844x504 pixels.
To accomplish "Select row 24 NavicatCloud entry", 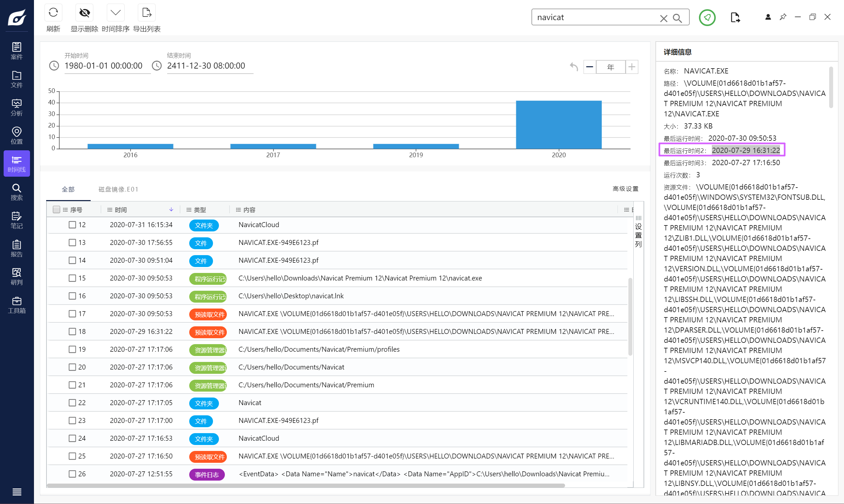I will 259,438.
